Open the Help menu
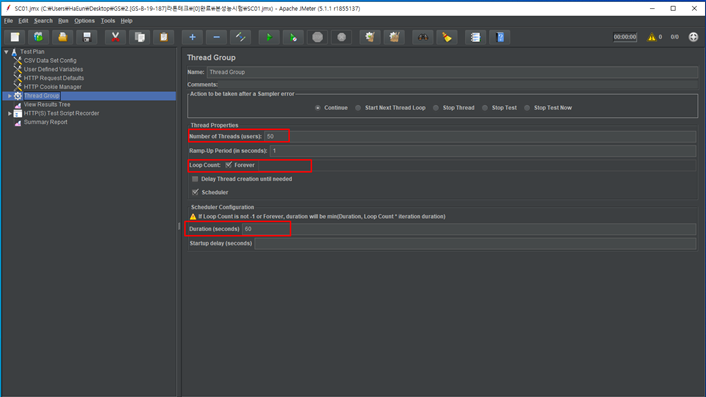Image resolution: width=706 pixels, height=397 pixels. pos(126,21)
